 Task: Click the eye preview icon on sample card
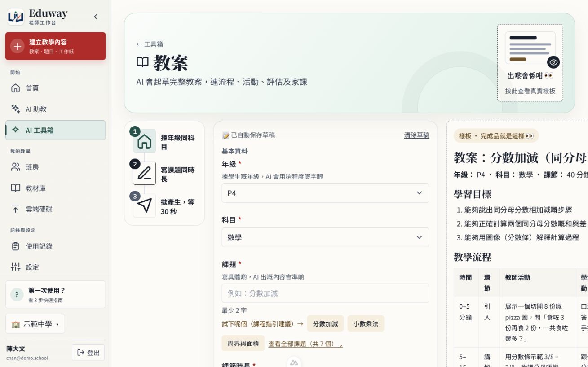click(553, 62)
